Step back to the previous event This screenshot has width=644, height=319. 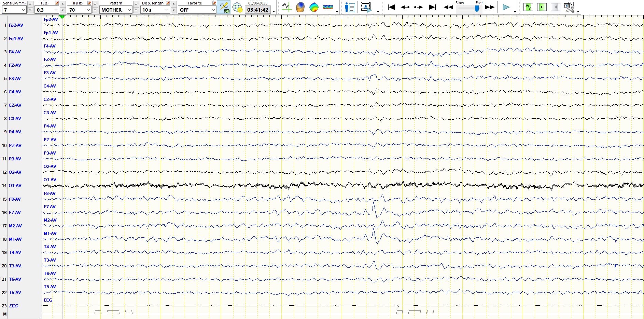click(x=405, y=7)
